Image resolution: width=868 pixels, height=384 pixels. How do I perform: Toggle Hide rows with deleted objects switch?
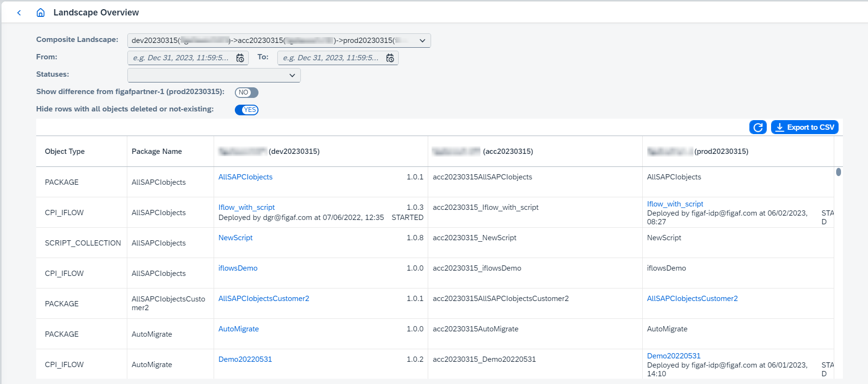(246, 110)
